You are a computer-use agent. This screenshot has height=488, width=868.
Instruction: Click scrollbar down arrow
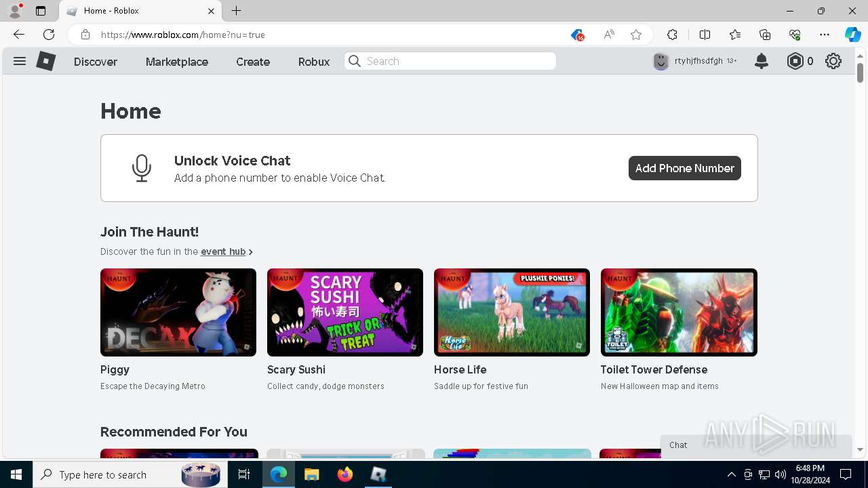860,450
